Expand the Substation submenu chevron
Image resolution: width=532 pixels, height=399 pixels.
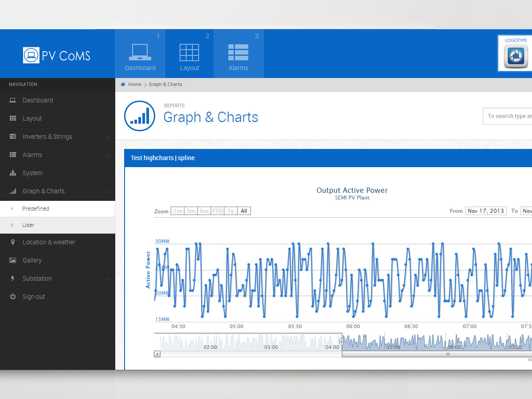click(x=109, y=279)
